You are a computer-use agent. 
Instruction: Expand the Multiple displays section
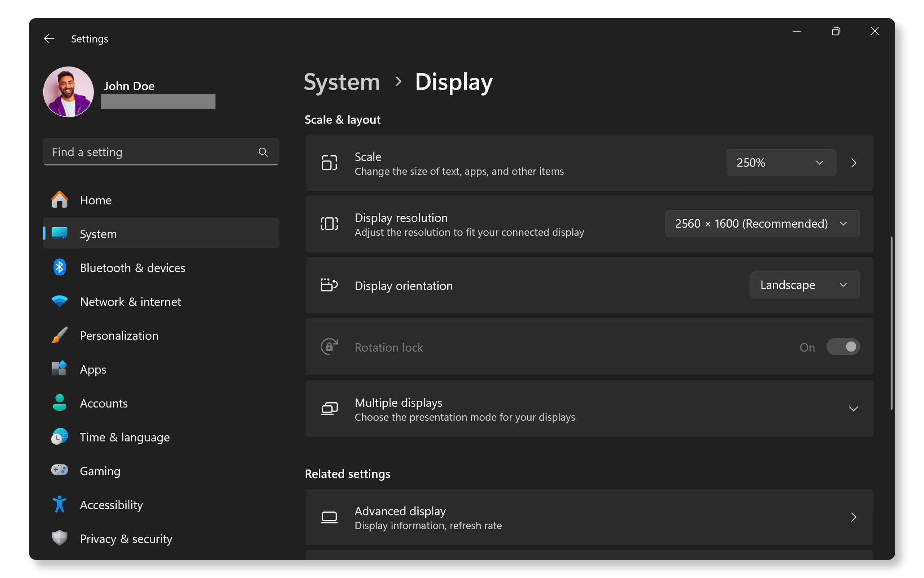pos(853,409)
